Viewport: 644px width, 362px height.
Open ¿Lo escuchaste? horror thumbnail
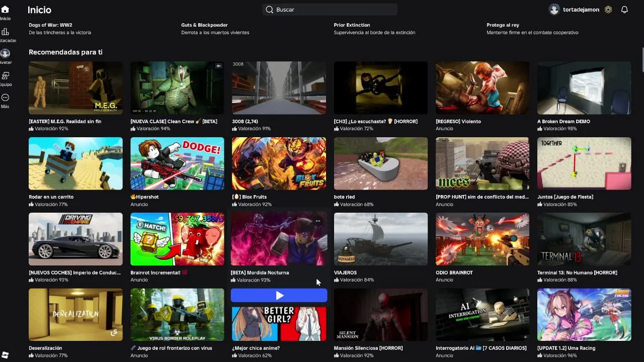[x=381, y=88]
